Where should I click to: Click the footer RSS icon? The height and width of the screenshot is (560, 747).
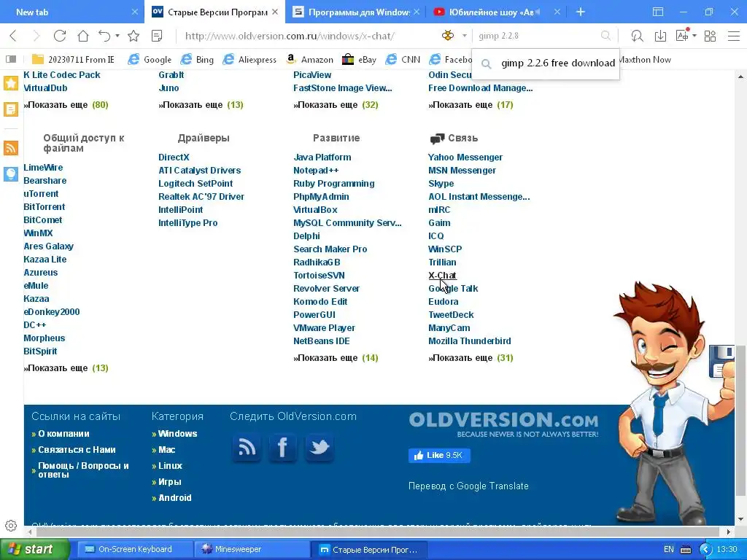[x=247, y=447]
